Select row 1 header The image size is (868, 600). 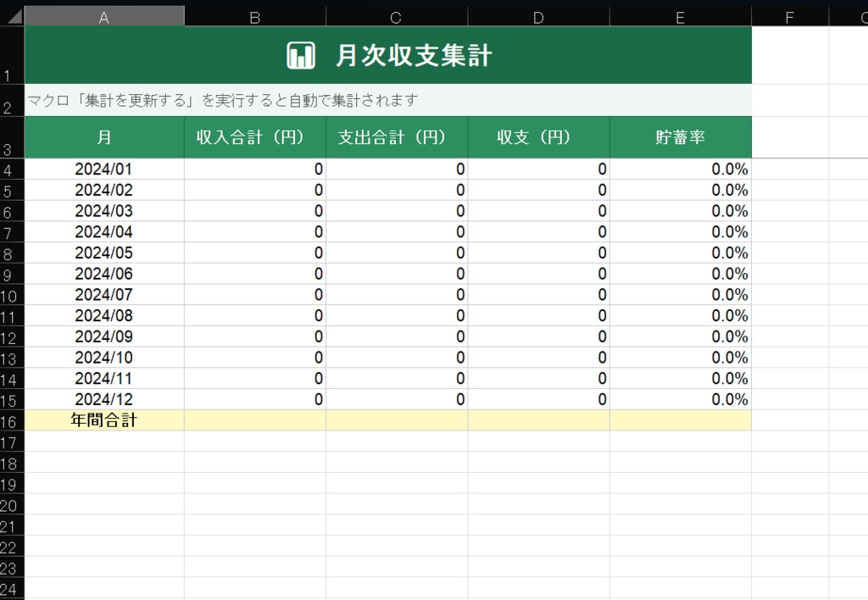(12, 55)
